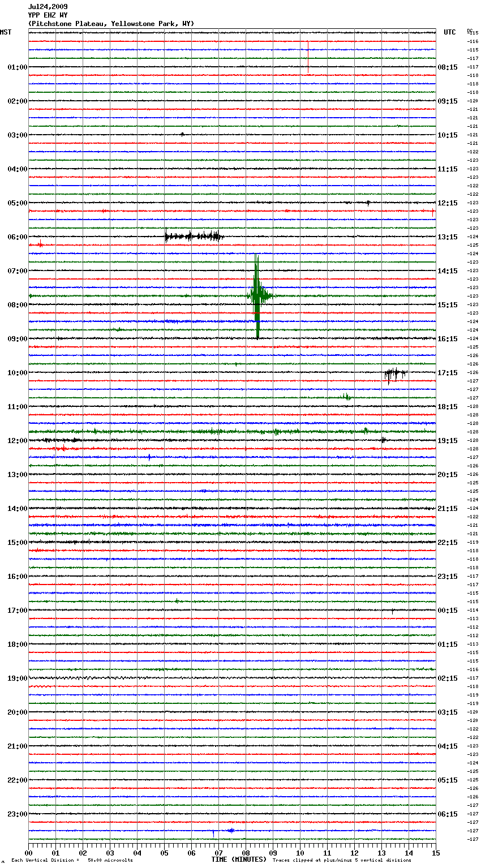
Task: Click the 22:15 UTC time label
Action: point(448,543)
